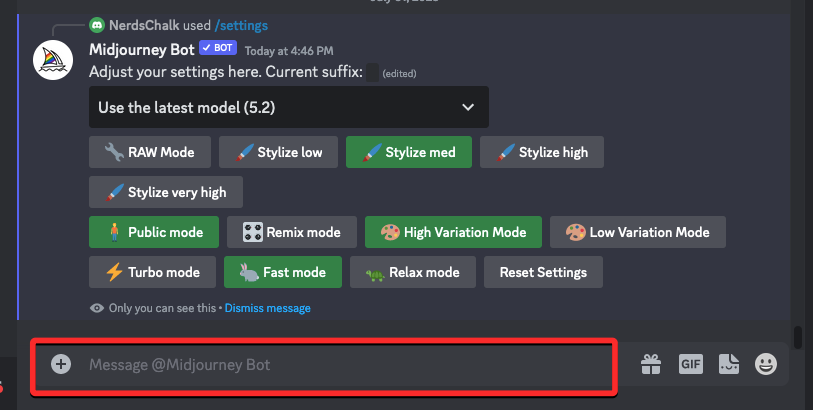Viewport: 813px width, 410px height.
Task: Switch to Relax mode
Action: (x=413, y=272)
